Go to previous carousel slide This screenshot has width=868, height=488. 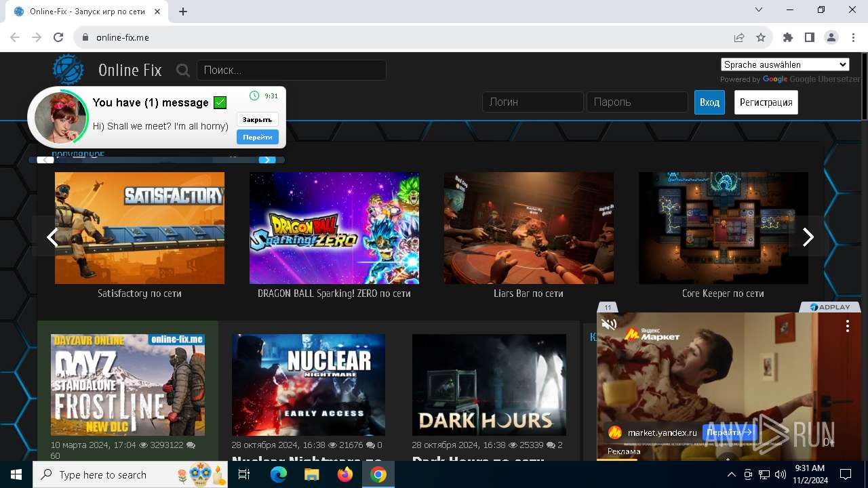(x=52, y=237)
